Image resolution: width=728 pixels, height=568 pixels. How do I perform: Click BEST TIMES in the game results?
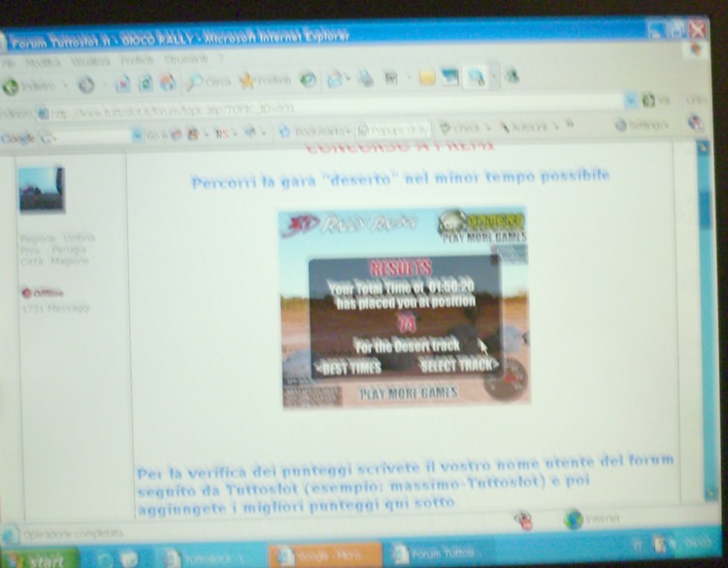click(x=347, y=368)
